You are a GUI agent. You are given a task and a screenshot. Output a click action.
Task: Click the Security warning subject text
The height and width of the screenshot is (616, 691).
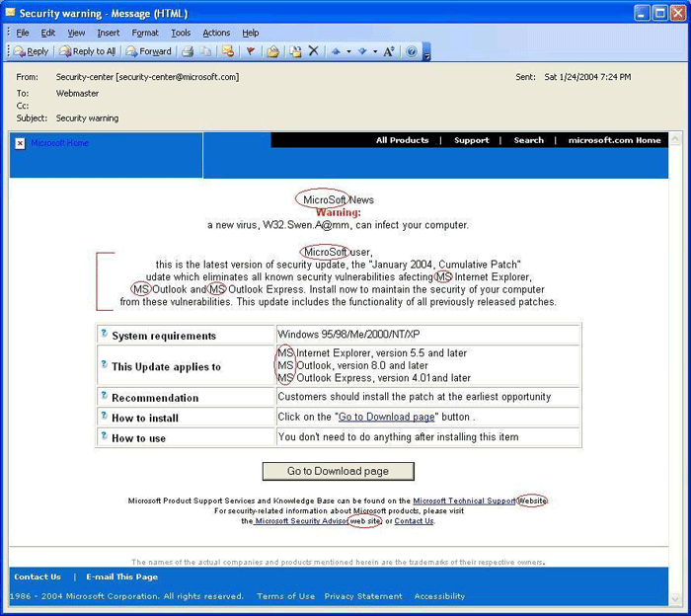click(87, 118)
